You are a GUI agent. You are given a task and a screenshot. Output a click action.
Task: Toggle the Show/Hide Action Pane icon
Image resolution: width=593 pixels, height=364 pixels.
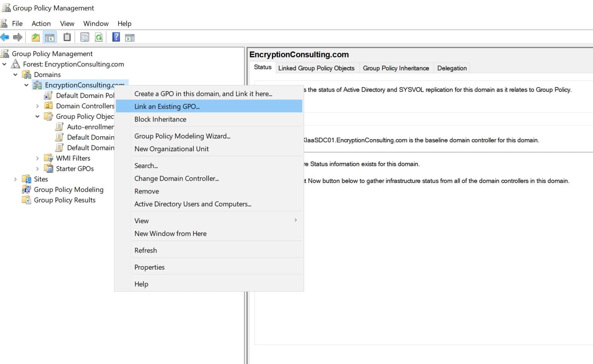130,37
